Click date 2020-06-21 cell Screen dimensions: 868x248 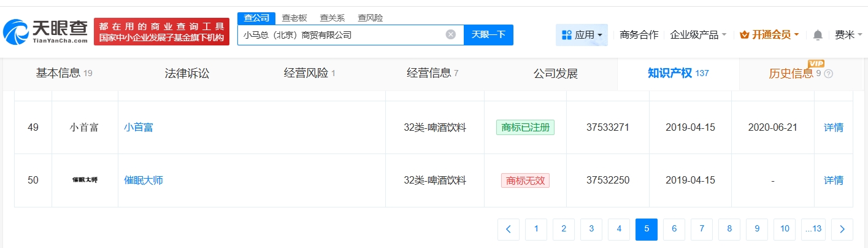[x=773, y=128]
